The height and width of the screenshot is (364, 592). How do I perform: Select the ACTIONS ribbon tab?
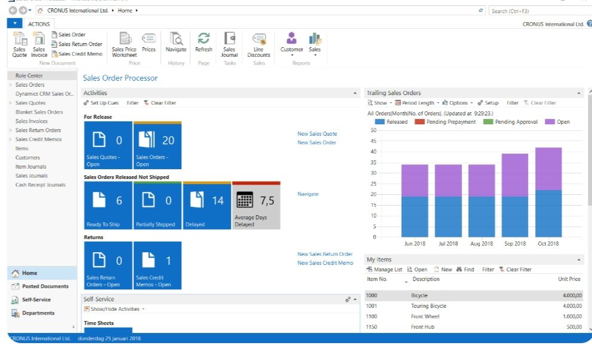(39, 24)
